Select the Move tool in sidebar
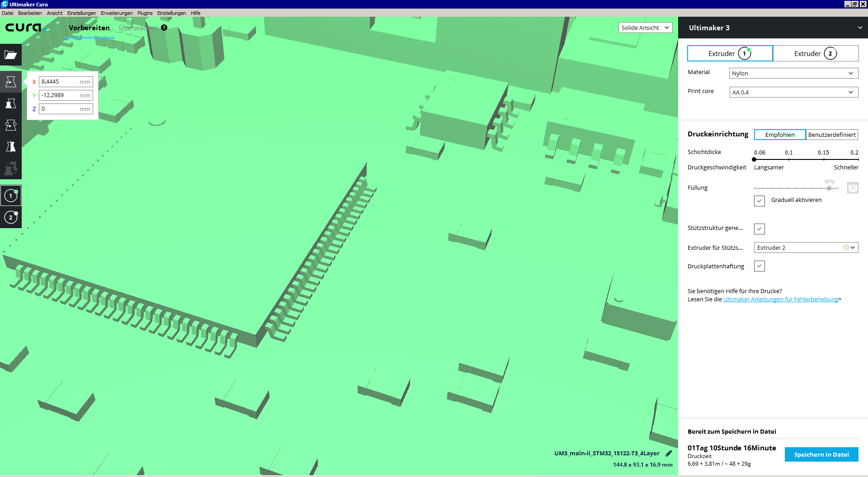 tap(11, 82)
